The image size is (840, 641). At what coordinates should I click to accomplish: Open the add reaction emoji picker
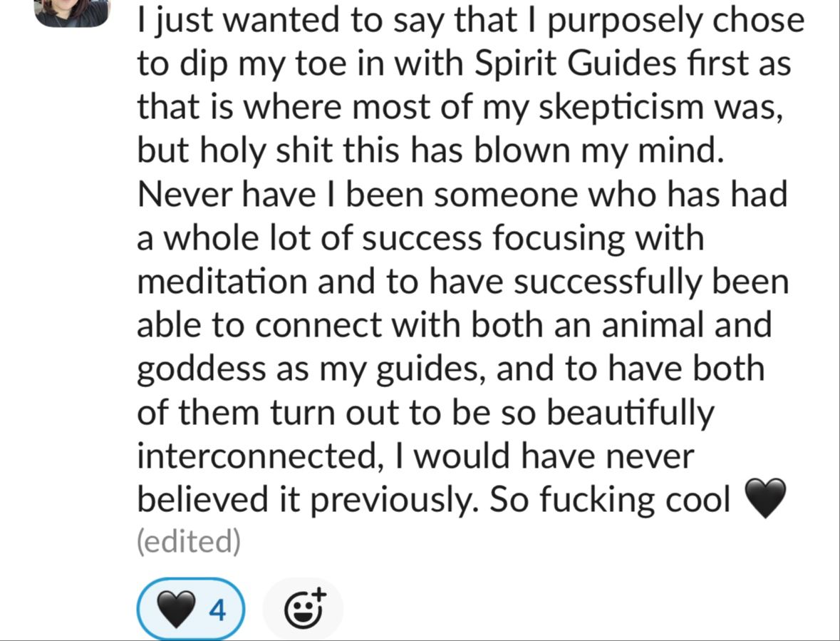pyautogui.click(x=303, y=610)
